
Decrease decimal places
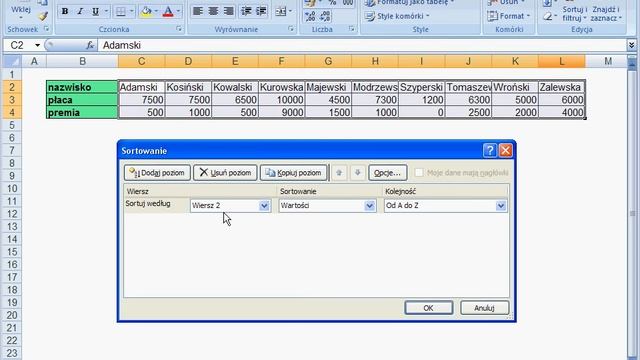tap(325, 16)
